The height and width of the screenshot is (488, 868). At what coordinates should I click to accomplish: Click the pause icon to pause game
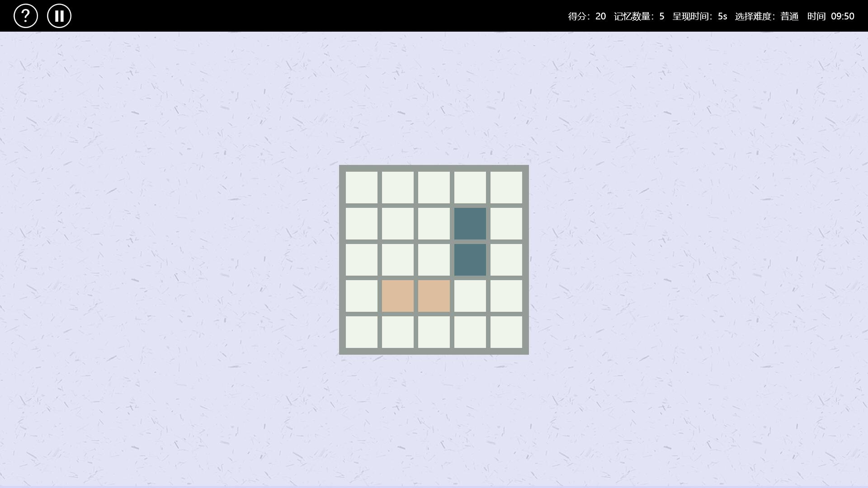pyautogui.click(x=59, y=16)
